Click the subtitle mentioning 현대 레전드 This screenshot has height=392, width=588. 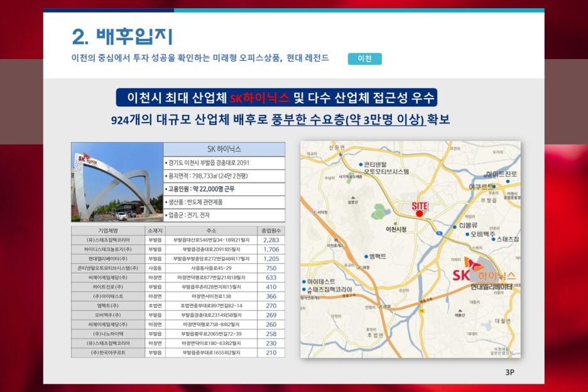point(200,58)
